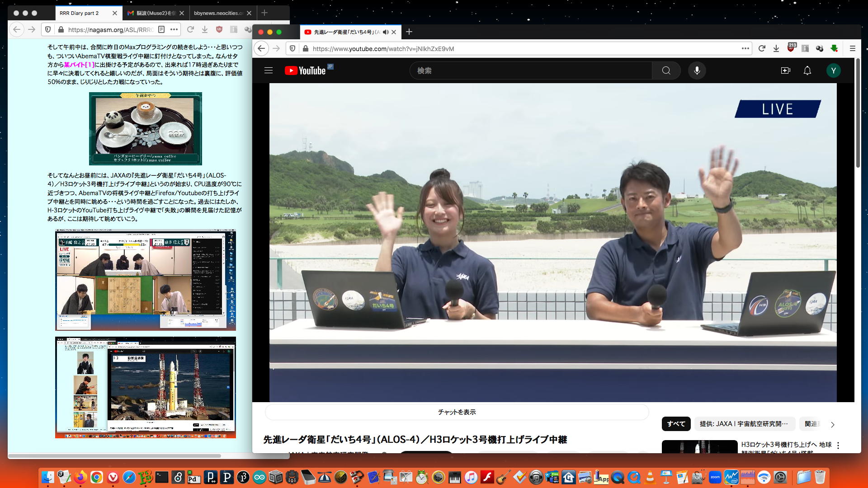Open YouTube create video icon
Viewport: 868px width, 488px height.
coord(785,70)
